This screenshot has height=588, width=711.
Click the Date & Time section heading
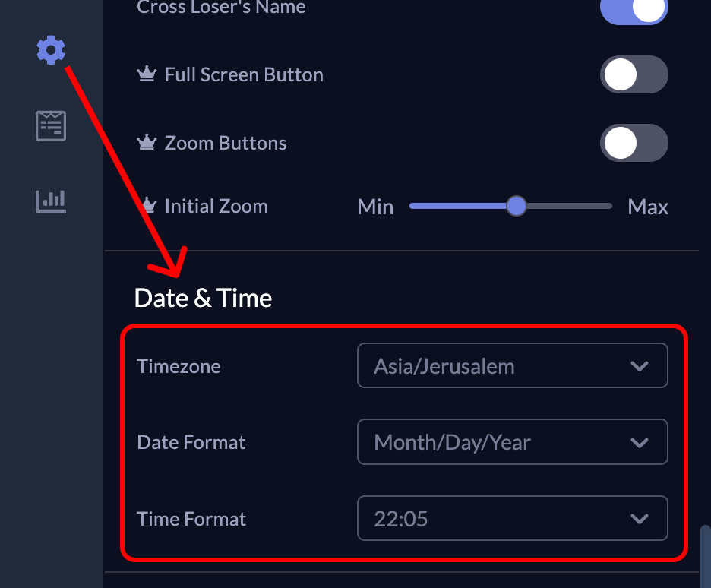click(x=203, y=298)
